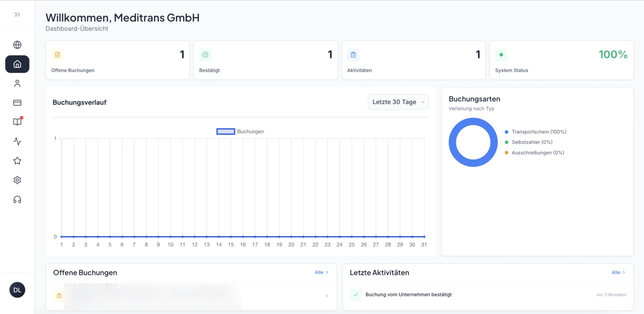644x314 pixels.
Task: Toggle the Buchungen chart legend
Action: click(240, 131)
